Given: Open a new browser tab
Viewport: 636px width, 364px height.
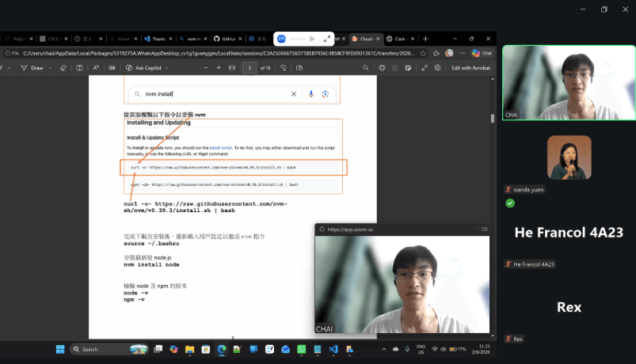Looking at the screenshot, I should (425, 39).
